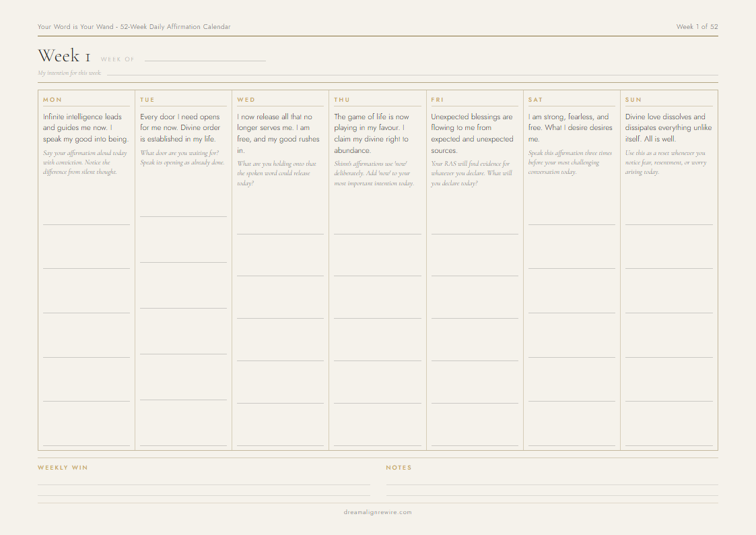Click 'Say your affirmation aloud today' prompt
This screenshot has height=535, width=756.
[x=85, y=162]
